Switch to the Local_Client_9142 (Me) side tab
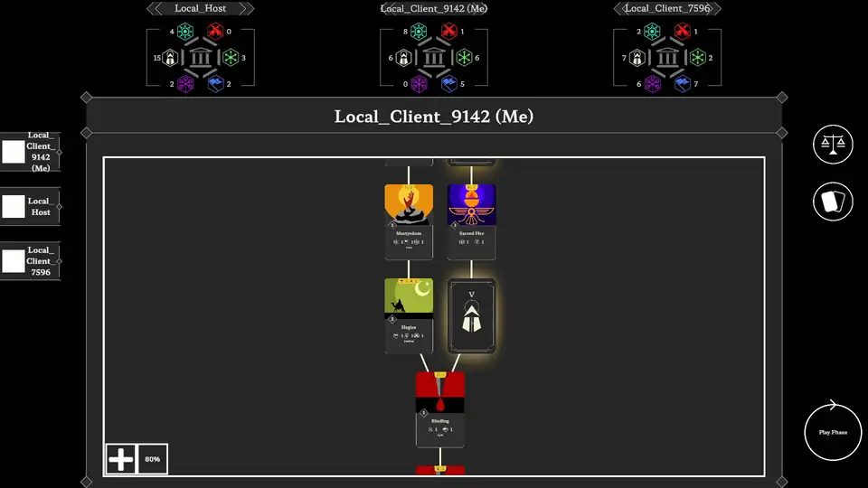 pos(31,152)
